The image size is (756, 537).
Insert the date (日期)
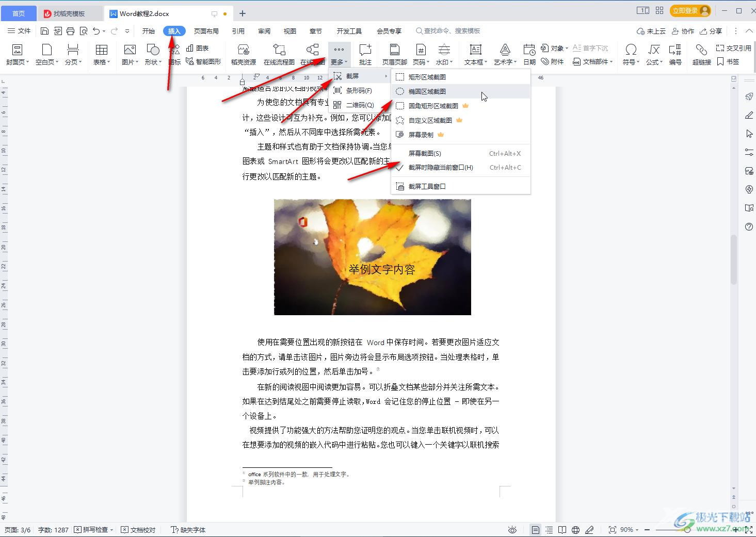(529, 55)
